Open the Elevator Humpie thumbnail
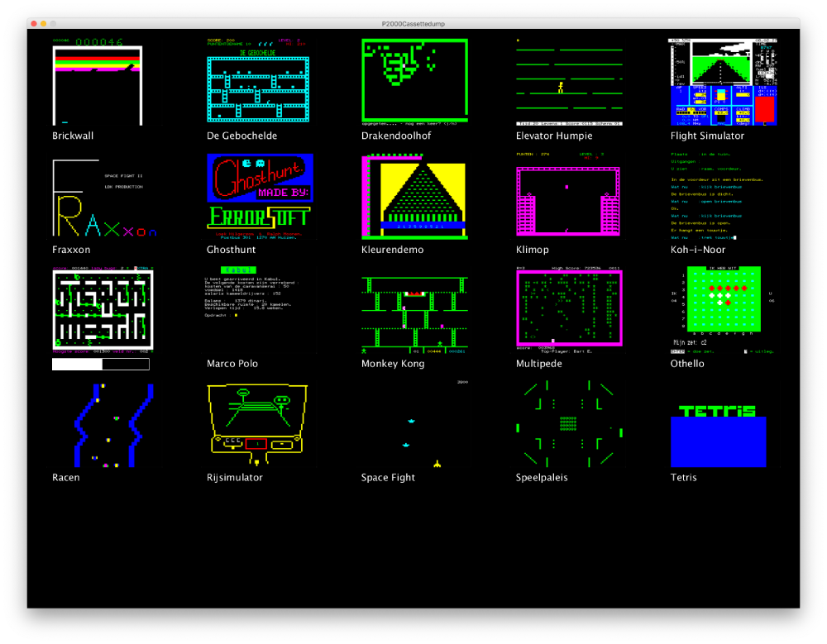This screenshot has width=827, height=644. (567, 81)
